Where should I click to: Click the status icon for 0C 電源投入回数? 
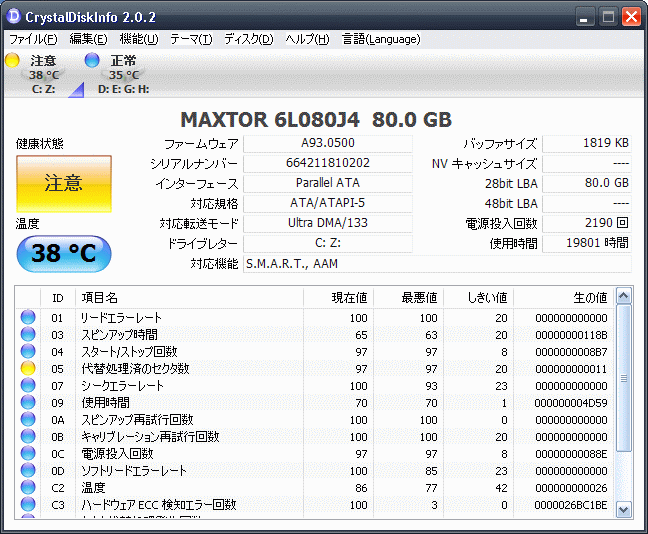[28, 453]
